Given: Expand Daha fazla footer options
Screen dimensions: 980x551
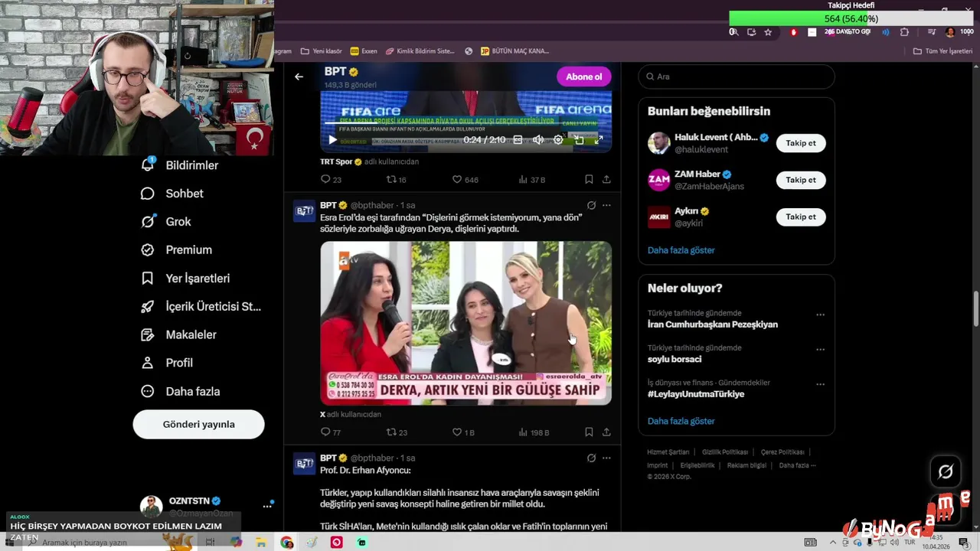Looking at the screenshot, I should click(x=797, y=465).
